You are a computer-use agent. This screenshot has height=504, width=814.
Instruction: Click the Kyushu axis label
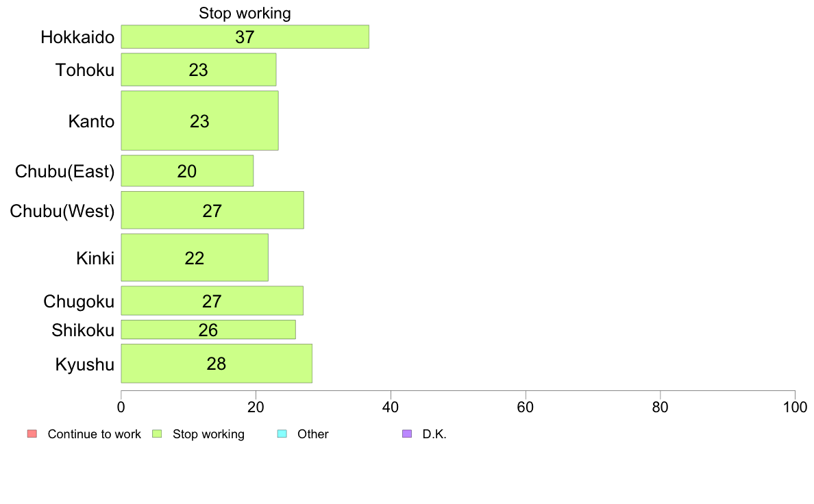click(84, 364)
